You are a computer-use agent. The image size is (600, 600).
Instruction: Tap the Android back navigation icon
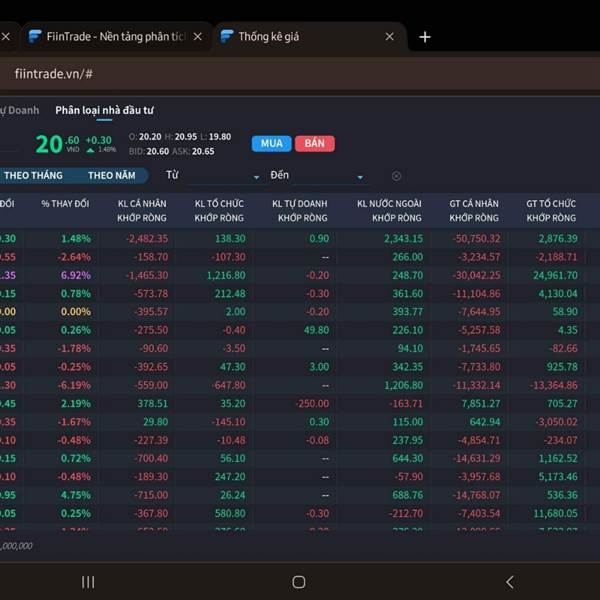pos(509,581)
